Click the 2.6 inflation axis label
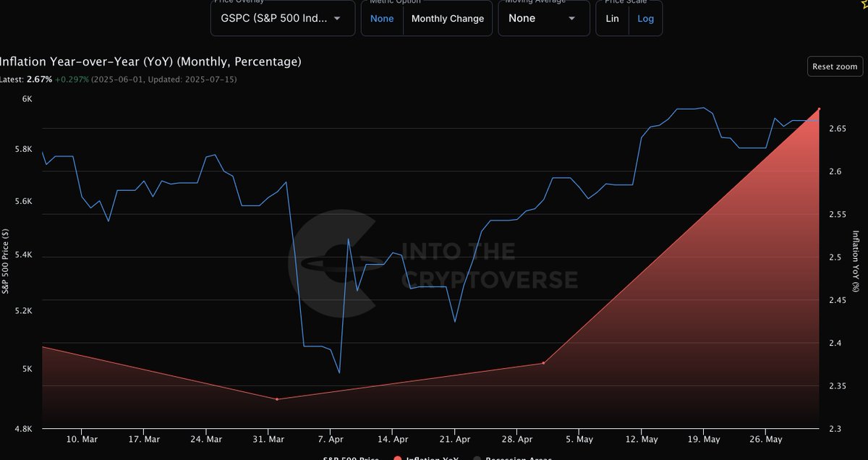 coord(835,171)
